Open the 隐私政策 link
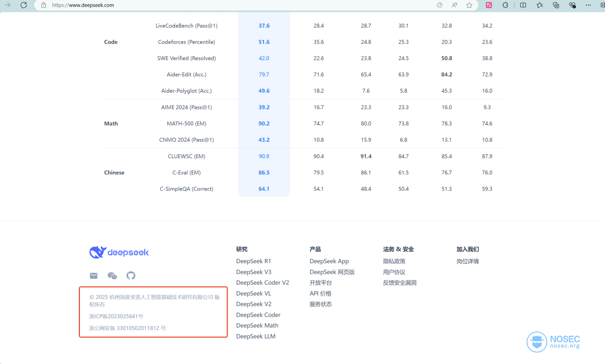The height and width of the screenshot is (364, 605). [x=394, y=261]
